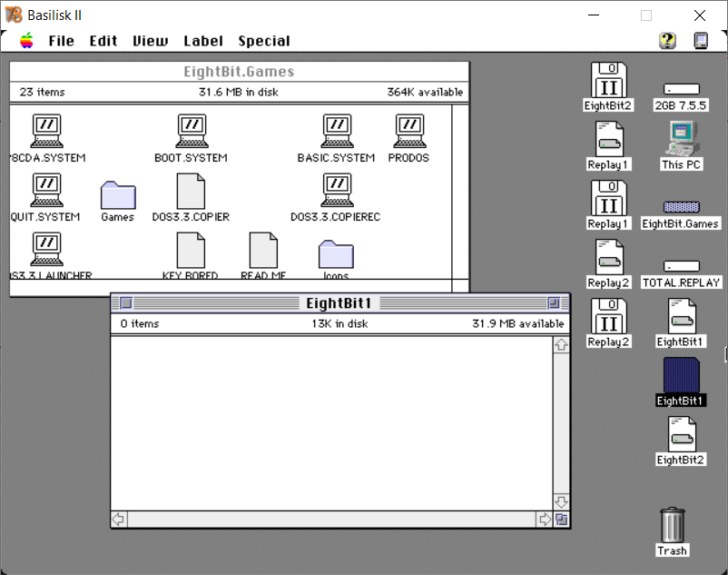Select the KEY.BORED document icon

(x=191, y=251)
